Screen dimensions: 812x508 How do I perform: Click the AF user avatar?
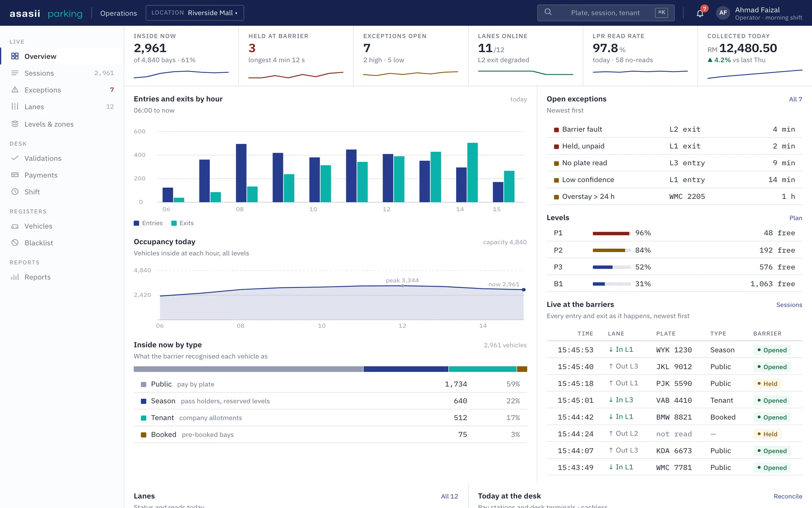tap(723, 13)
